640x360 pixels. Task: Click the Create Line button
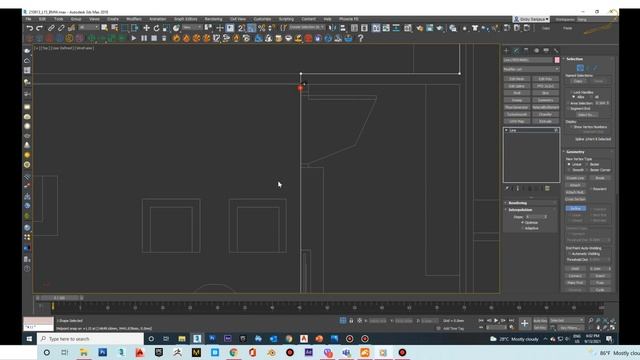click(x=576, y=178)
